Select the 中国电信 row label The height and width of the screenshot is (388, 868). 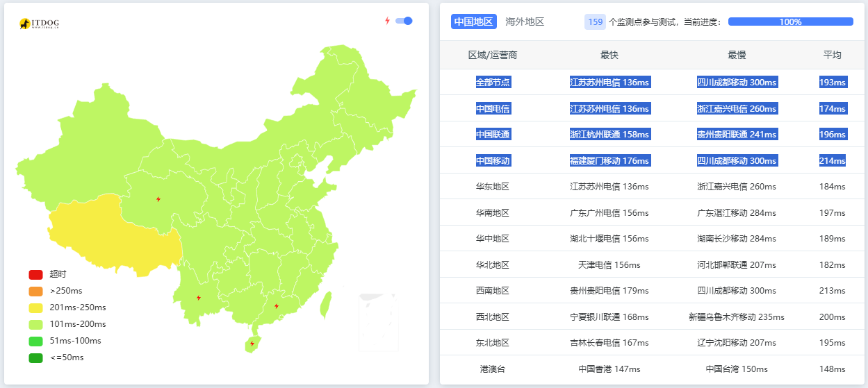[493, 108]
